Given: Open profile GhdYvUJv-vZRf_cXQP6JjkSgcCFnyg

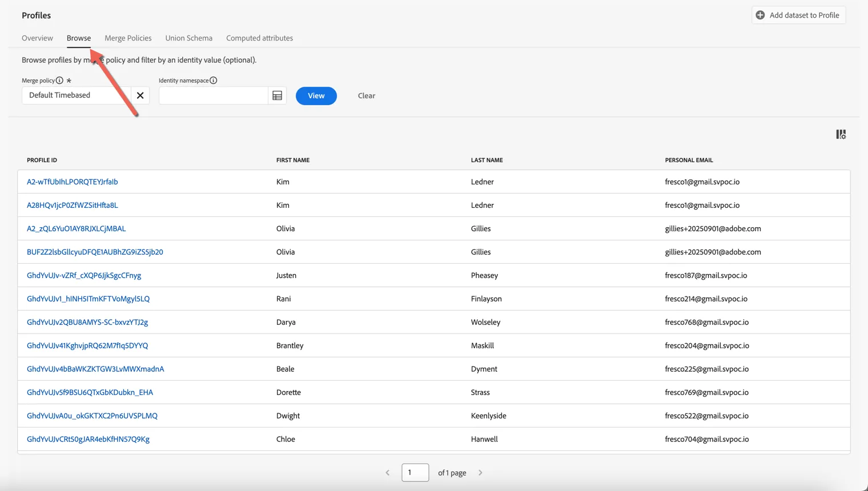Looking at the screenshot, I should click(84, 276).
